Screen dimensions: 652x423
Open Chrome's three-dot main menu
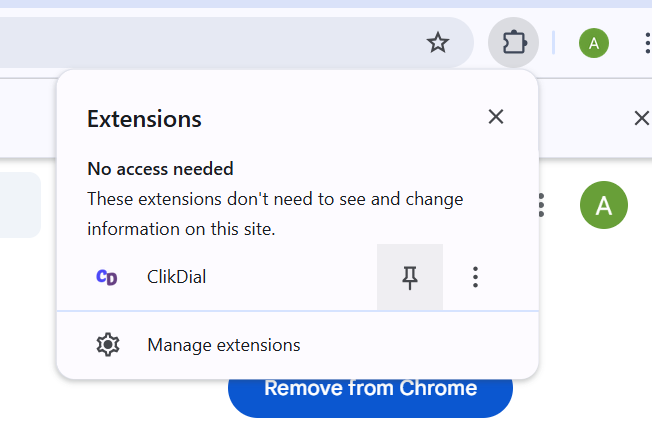pos(647,43)
